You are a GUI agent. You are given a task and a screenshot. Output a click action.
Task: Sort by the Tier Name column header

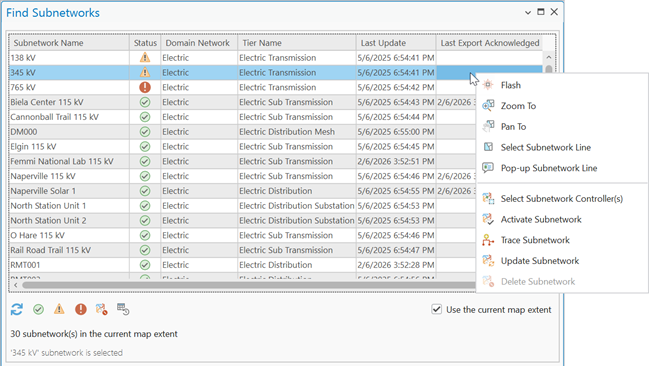click(297, 43)
